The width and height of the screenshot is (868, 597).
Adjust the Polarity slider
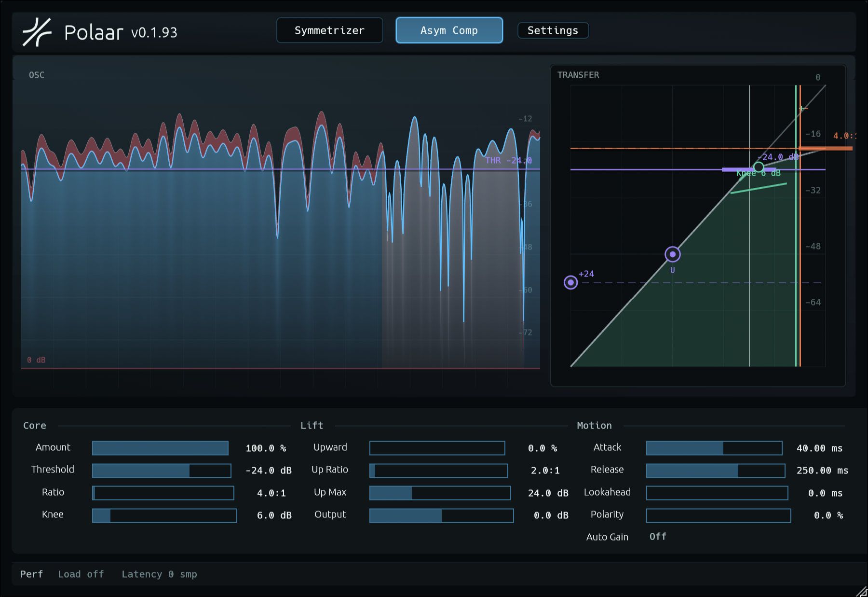(719, 515)
